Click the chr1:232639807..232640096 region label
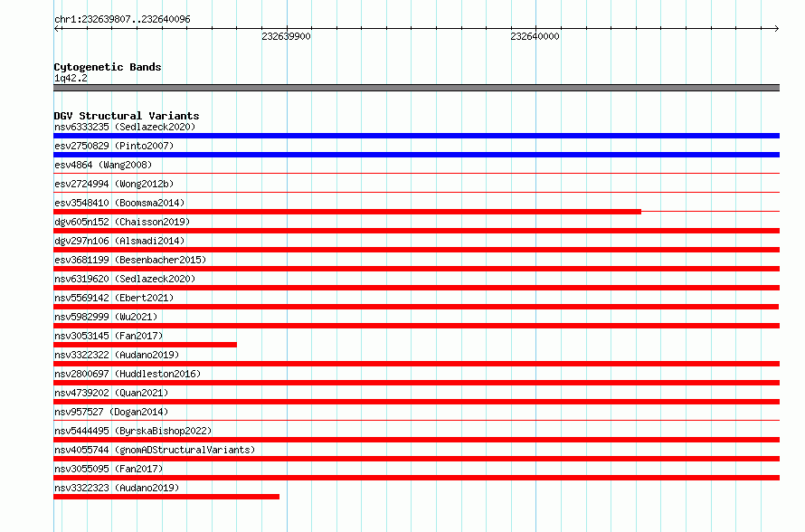The image size is (805, 532). click(x=122, y=19)
